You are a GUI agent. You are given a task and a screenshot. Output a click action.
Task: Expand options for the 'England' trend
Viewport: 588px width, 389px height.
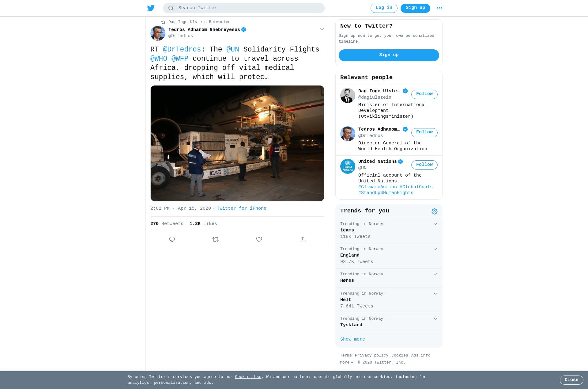pyautogui.click(x=435, y=249)
